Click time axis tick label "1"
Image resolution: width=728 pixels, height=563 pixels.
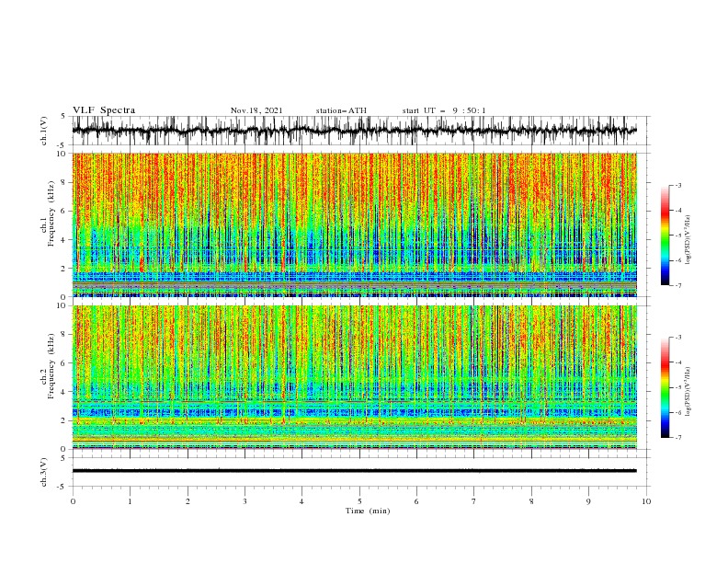pos(130,501)
